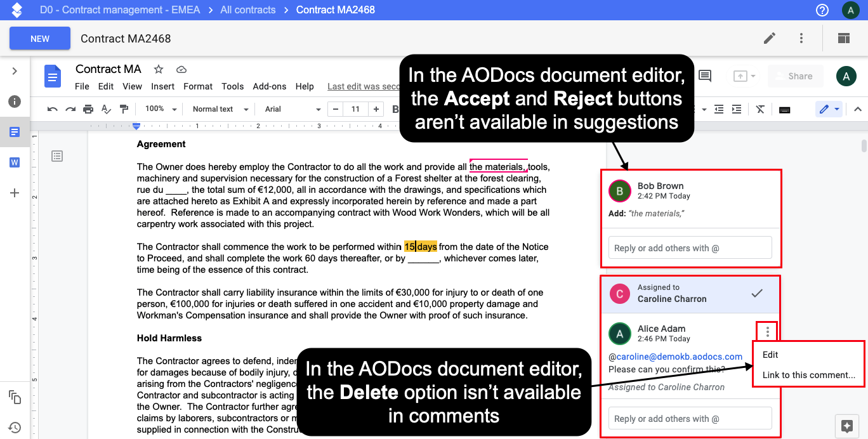Click the Increase indent icon
Viewport: 868px width, 439px height.
(736, 109)
